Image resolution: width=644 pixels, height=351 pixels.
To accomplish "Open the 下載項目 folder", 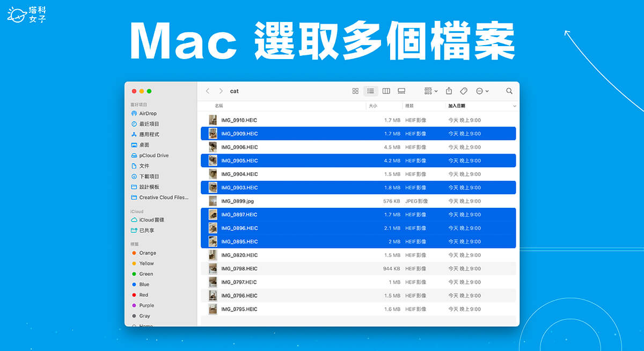I will coord(149,177).
